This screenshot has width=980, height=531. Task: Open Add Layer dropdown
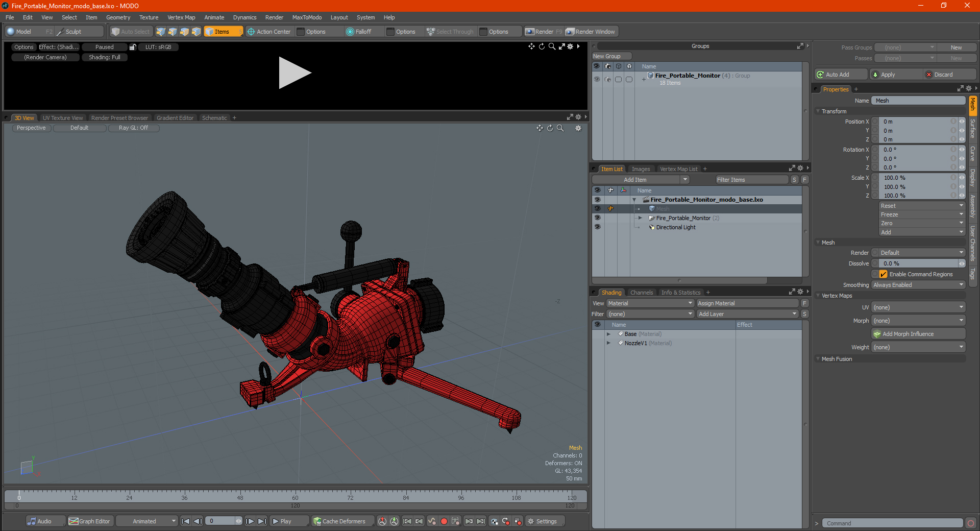coord(748,314)
